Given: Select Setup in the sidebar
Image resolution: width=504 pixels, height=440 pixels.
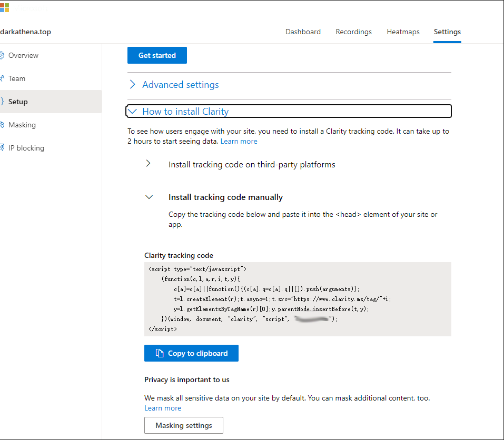Looking at the screenshot, I should tap(51, 102).
